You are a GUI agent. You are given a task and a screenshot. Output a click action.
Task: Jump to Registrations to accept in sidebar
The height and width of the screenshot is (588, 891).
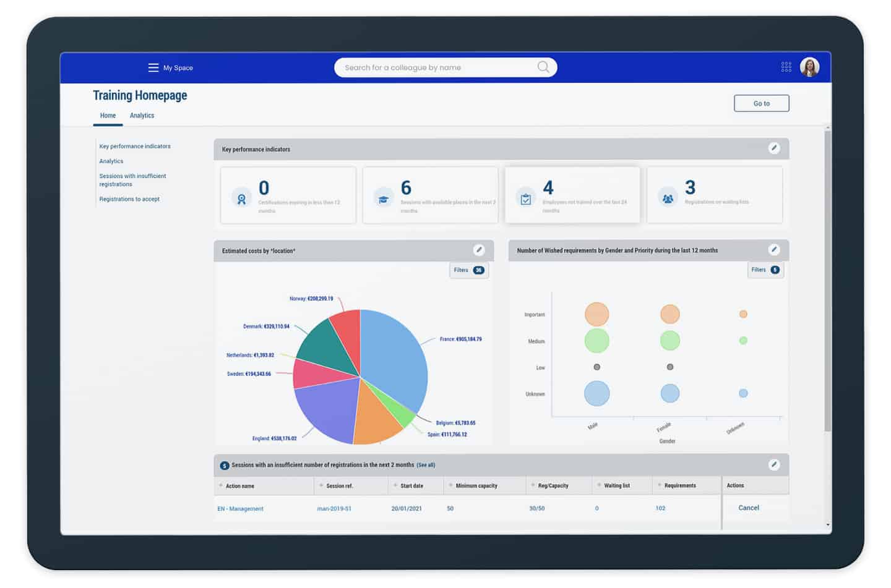[x=129, y=199]
